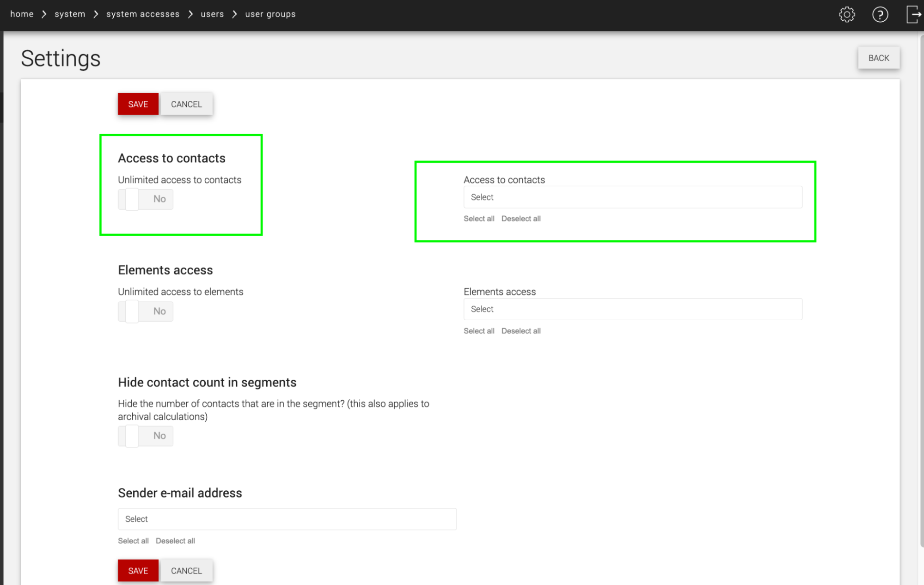Open the Access to contacts Select dropdown
The height and width of the screenshot is (585, 924).
pyautogui.click(x=633, y=197)
